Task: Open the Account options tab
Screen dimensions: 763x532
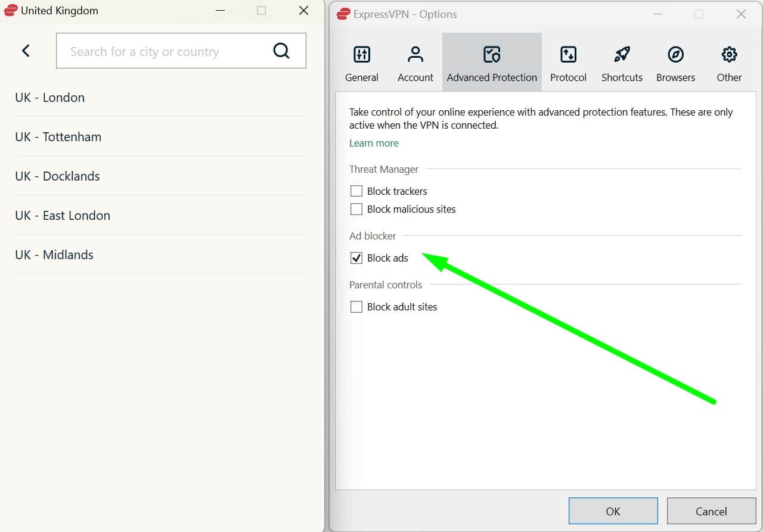Action: [415, 63]
